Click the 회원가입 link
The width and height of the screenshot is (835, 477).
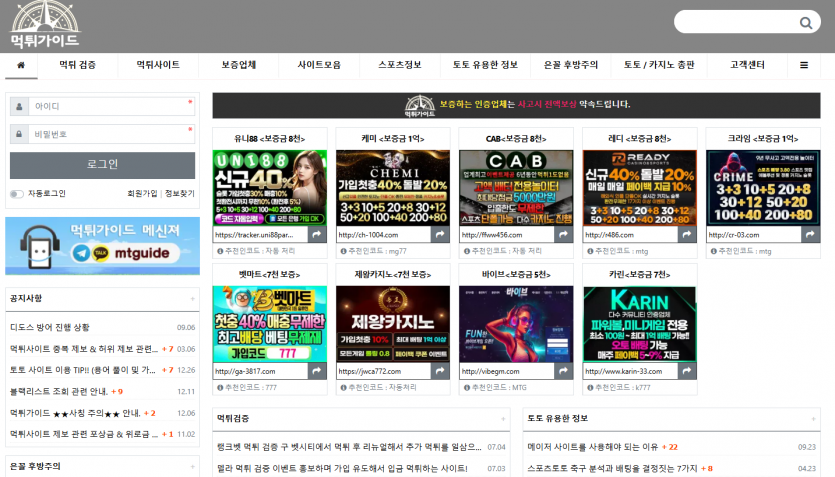coord(142,194)
